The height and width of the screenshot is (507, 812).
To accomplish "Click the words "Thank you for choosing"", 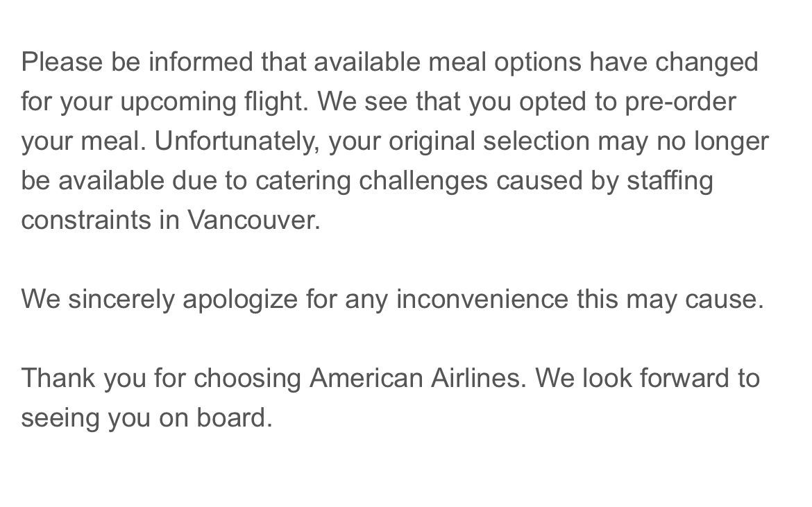I will (x=161, y=379).
